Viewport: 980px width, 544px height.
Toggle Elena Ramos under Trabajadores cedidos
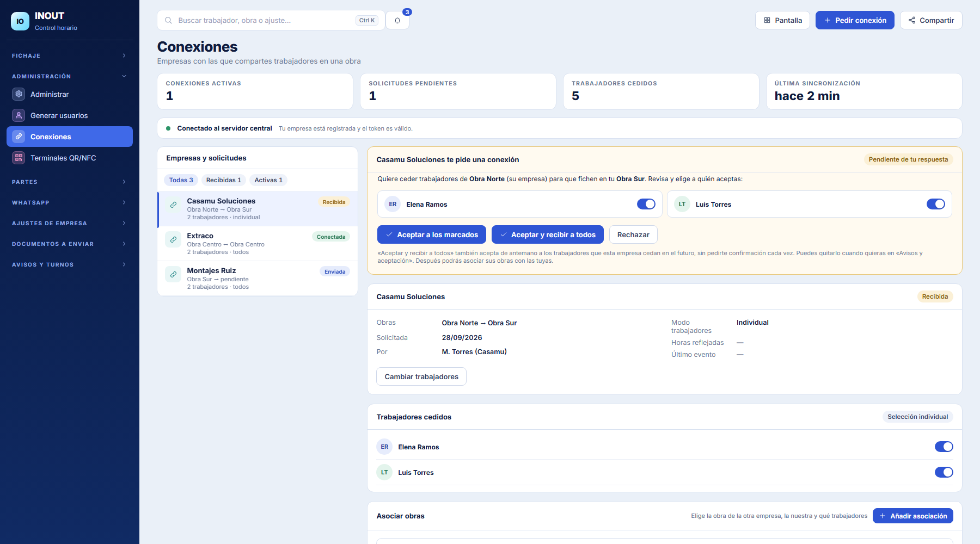click(944, 447)
